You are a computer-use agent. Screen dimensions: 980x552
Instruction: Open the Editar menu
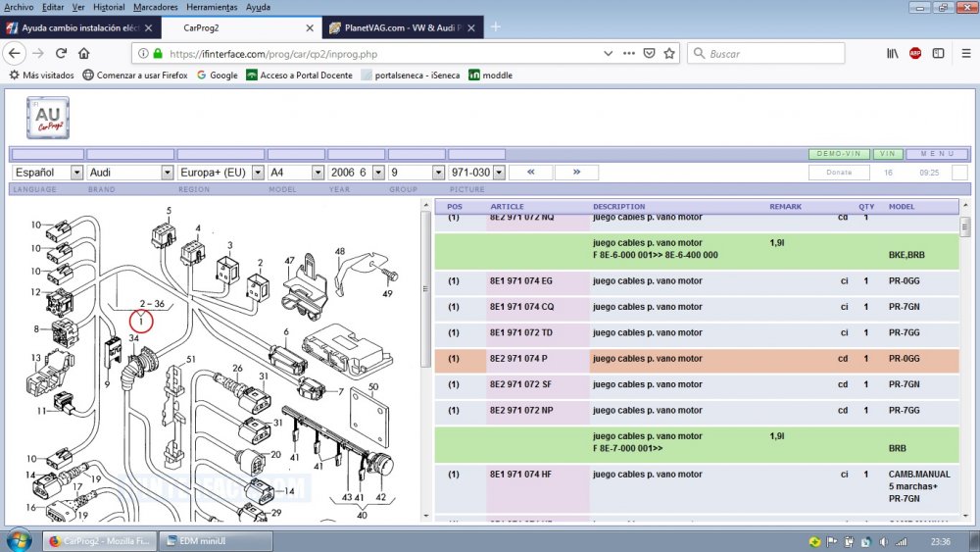pos(53,7)
